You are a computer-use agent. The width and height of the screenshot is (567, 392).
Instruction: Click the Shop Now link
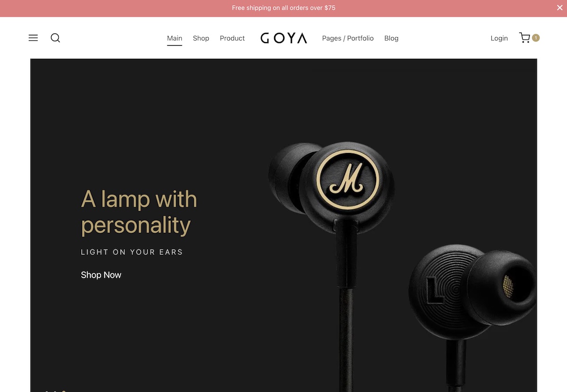[x=101, y=275]
